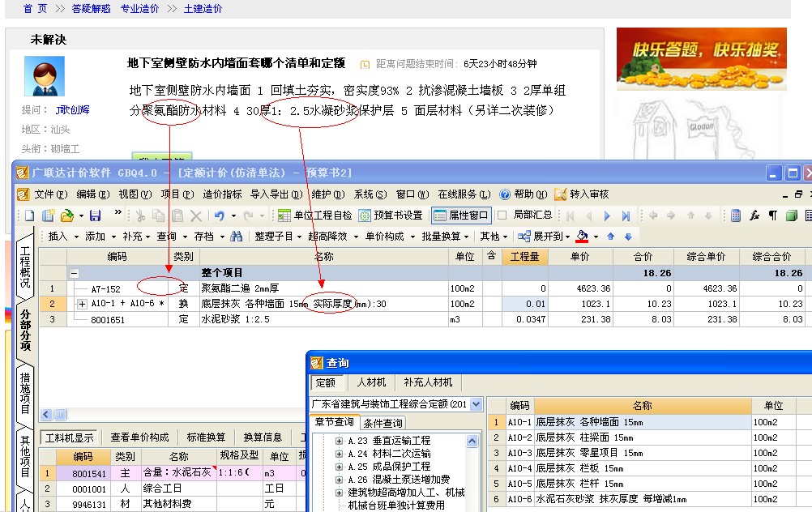This screenshot has width=812, height=512.
Task: Select 标准换算 tab
Action: coord(206,437)
